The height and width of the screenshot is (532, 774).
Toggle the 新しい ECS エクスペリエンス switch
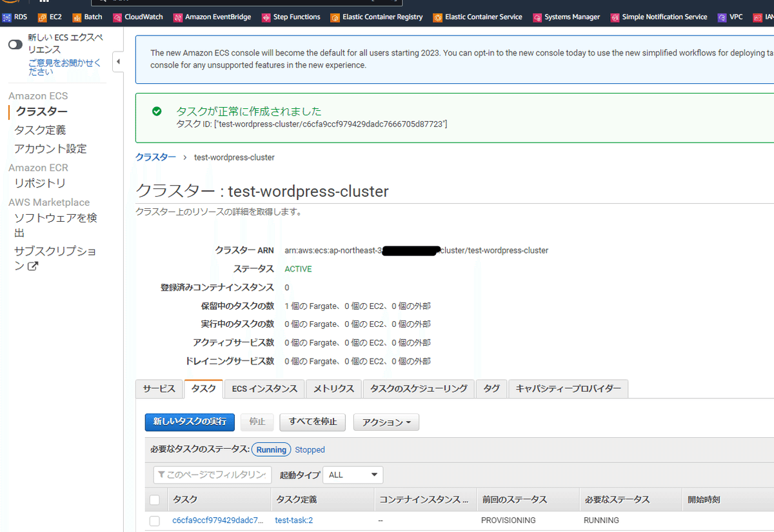[x=15, y=44]
